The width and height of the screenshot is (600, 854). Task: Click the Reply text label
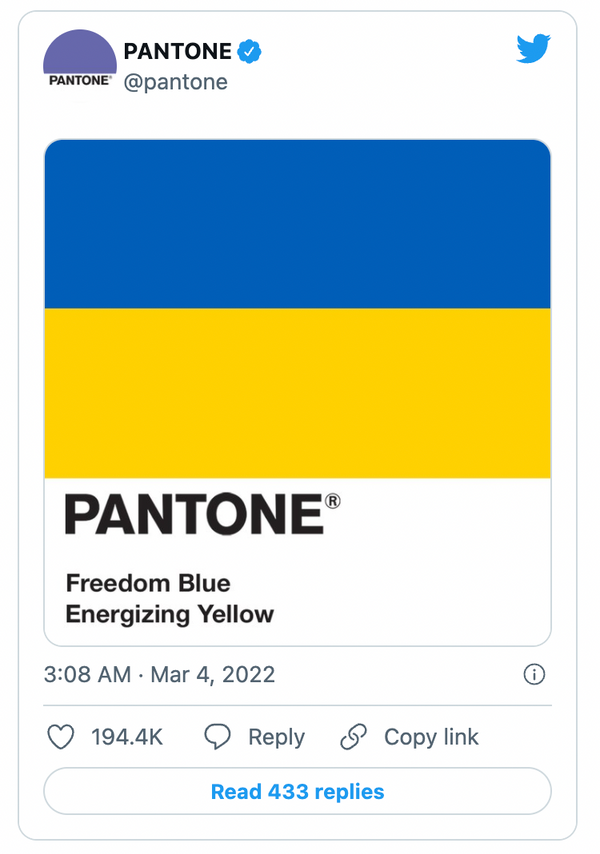(276, 738)
